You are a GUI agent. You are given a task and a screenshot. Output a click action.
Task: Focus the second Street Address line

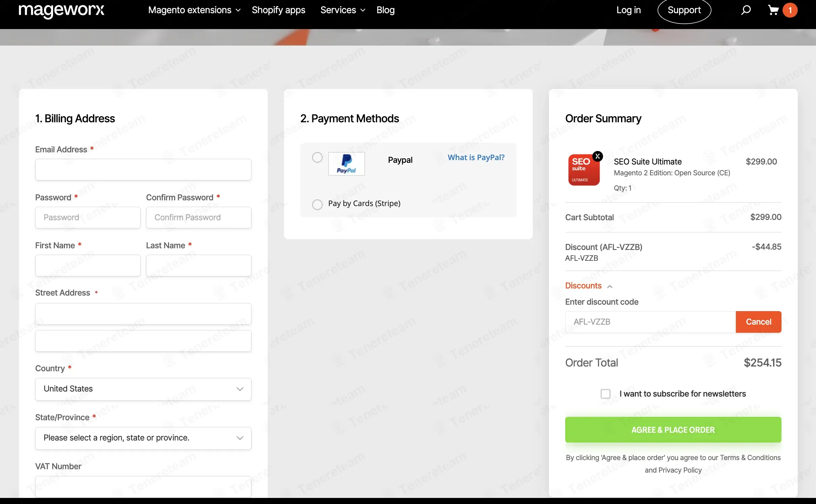(x=143, y=341)
